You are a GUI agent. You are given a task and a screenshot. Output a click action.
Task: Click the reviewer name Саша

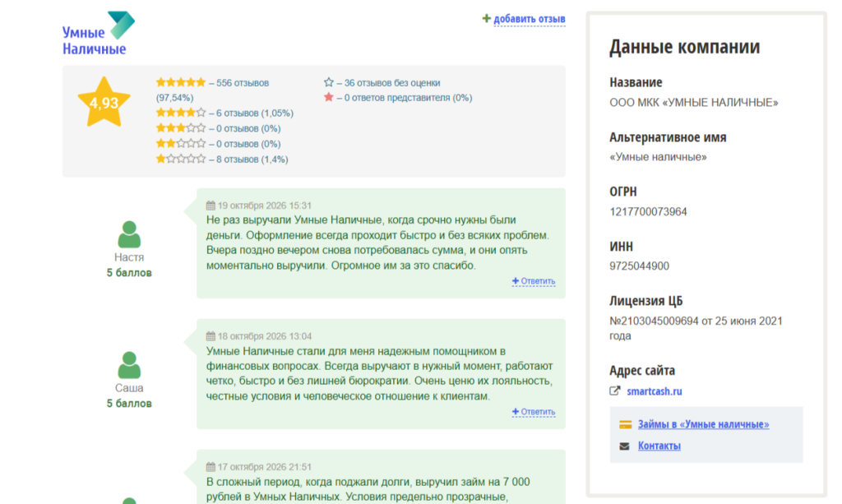(x=129, y=387)
